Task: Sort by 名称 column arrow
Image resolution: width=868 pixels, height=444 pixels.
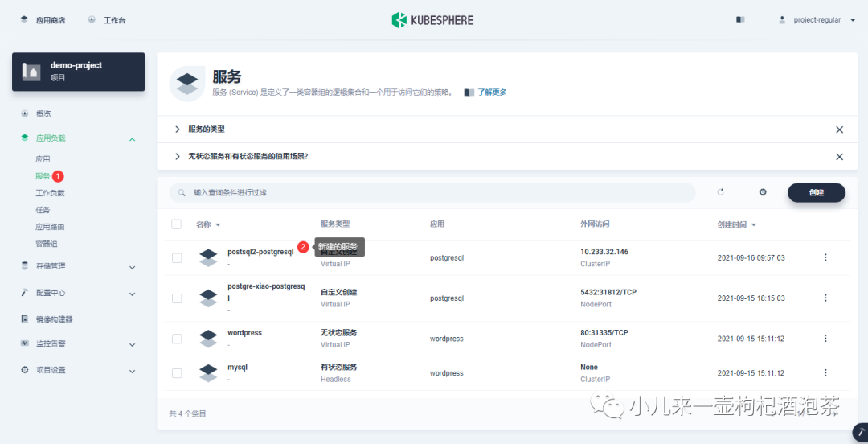Action: tap(218, 225)
